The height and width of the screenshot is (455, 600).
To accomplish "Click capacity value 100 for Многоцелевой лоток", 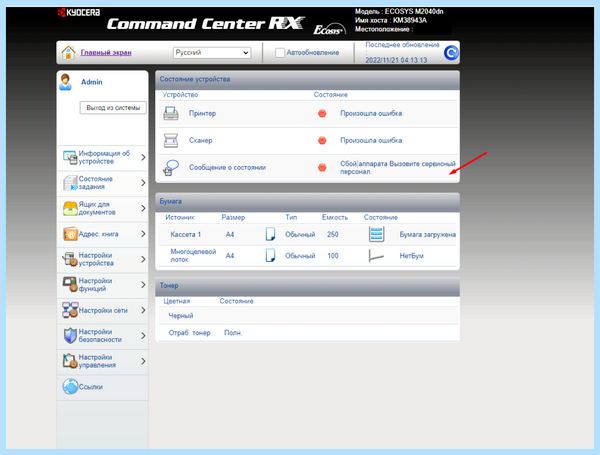I will pos(333,256).
